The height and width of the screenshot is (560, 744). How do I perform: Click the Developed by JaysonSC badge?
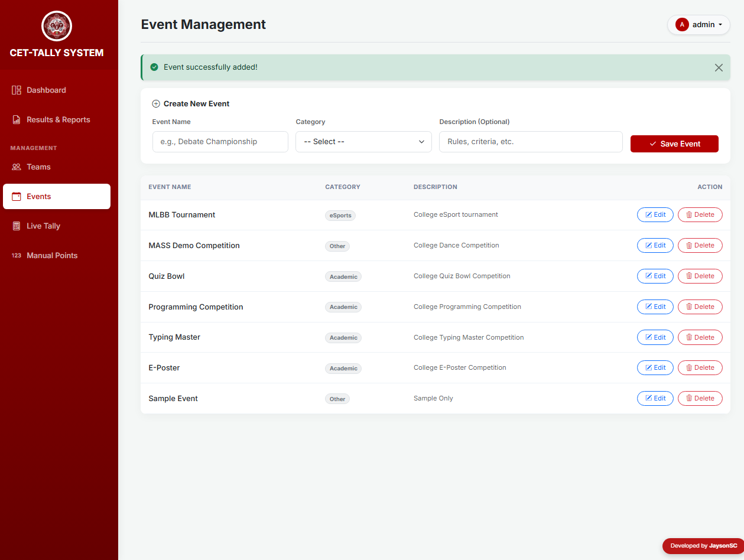(x=702, y=546)
